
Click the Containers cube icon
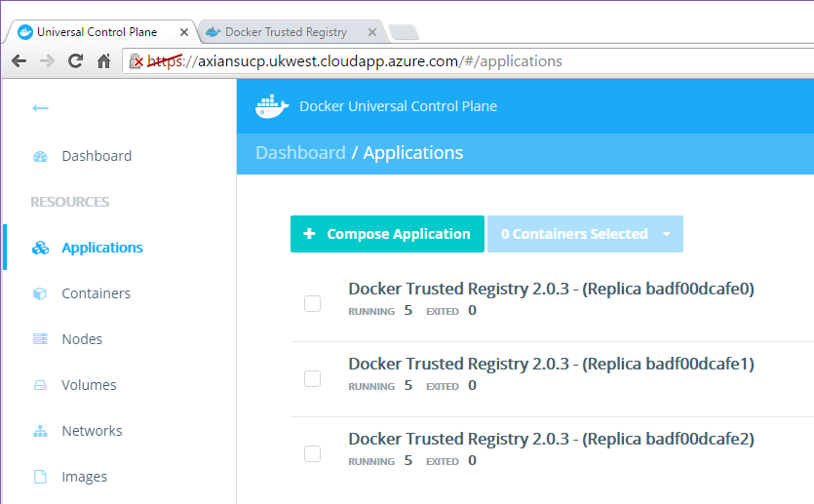pyautogui.click(x=40, y=293)
